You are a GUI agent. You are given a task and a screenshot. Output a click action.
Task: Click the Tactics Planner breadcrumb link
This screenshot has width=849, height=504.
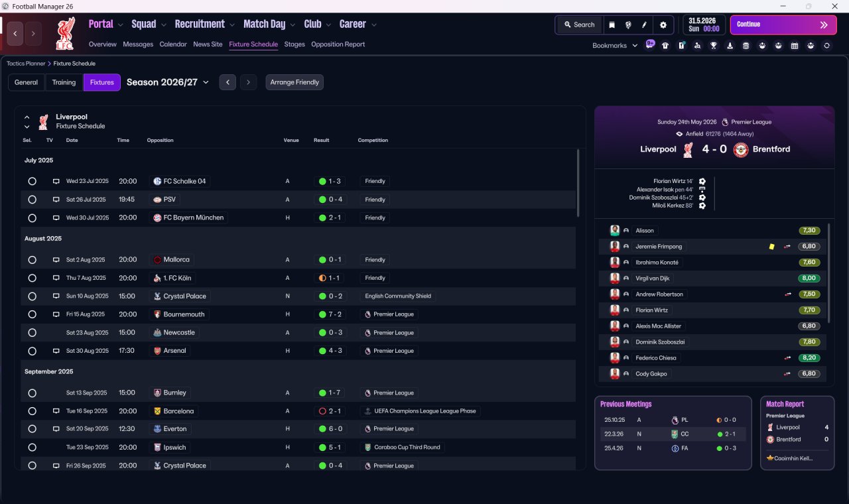tap(26, 64)
